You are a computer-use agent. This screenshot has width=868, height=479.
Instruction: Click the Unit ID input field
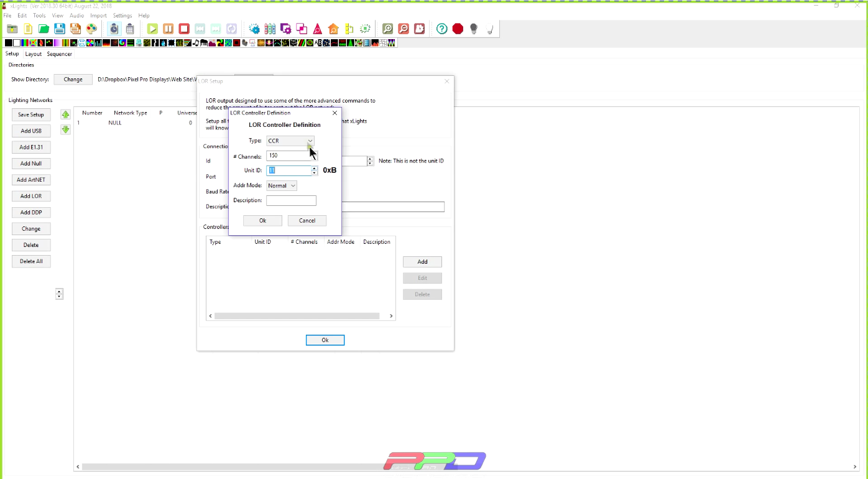coord(289,170)
